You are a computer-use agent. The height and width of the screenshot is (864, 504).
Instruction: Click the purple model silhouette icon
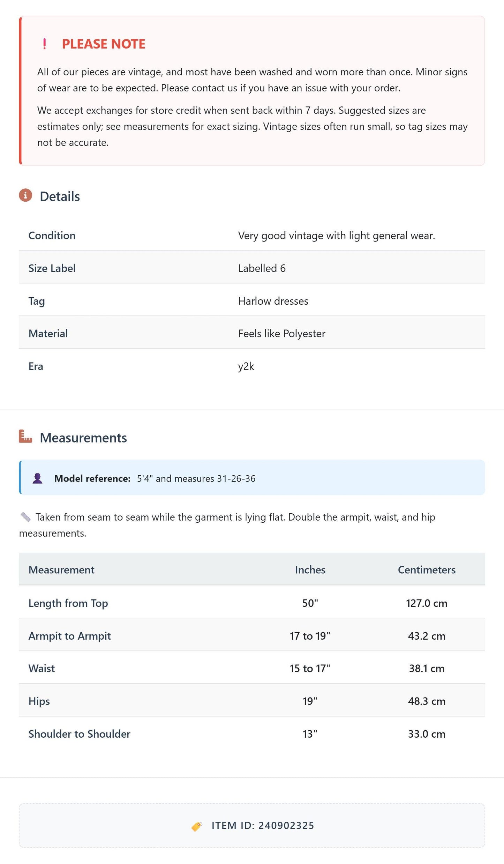click(x=38, y=478)
